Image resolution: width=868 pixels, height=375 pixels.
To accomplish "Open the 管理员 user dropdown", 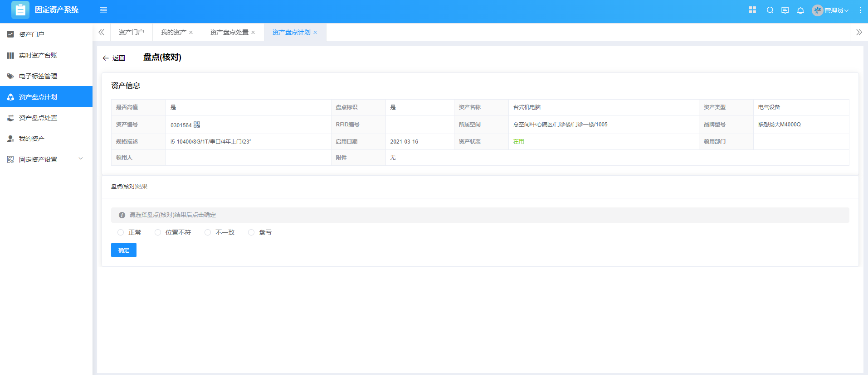I will pos(831,10).
